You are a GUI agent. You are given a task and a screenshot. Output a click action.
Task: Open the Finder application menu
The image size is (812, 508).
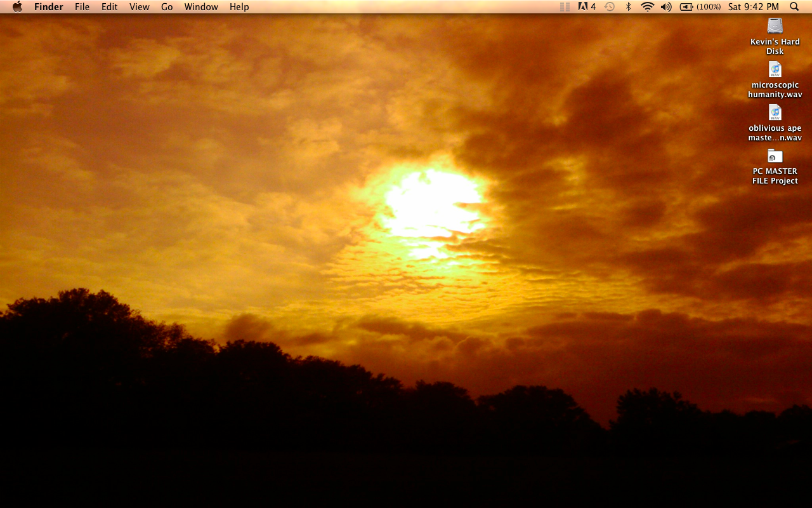click(x=48, y=7)
